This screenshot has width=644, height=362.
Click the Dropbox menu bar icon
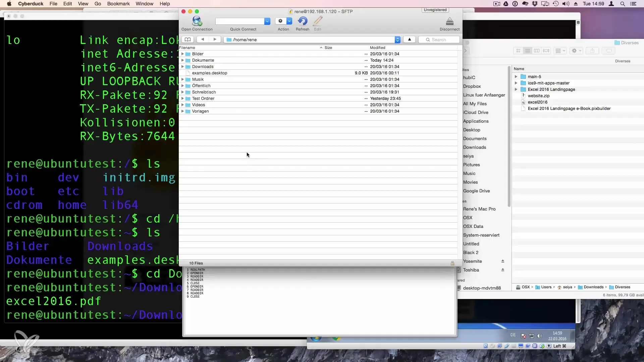535,4
